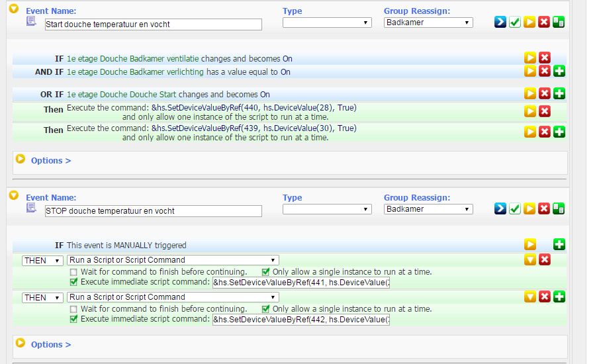This screenshot has width=601, height=364.
Task: Collapse the 441 script action editor
Action: coord(530,260)
